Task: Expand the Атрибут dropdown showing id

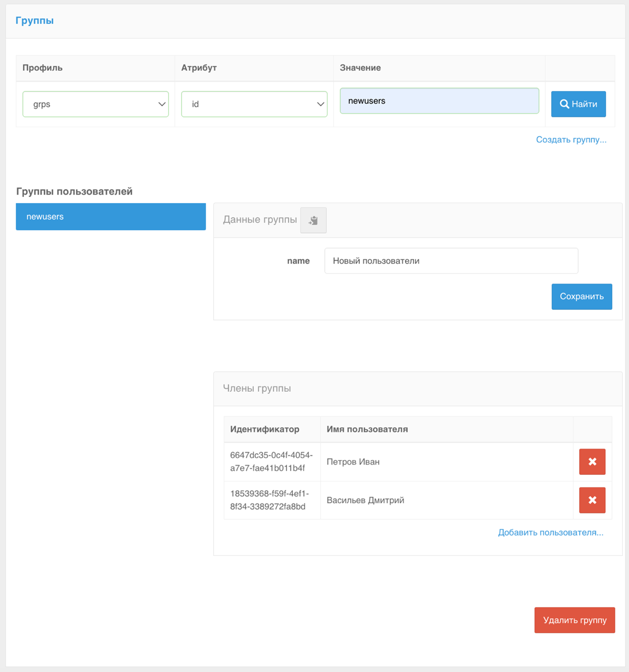Action: coord(254,104)
